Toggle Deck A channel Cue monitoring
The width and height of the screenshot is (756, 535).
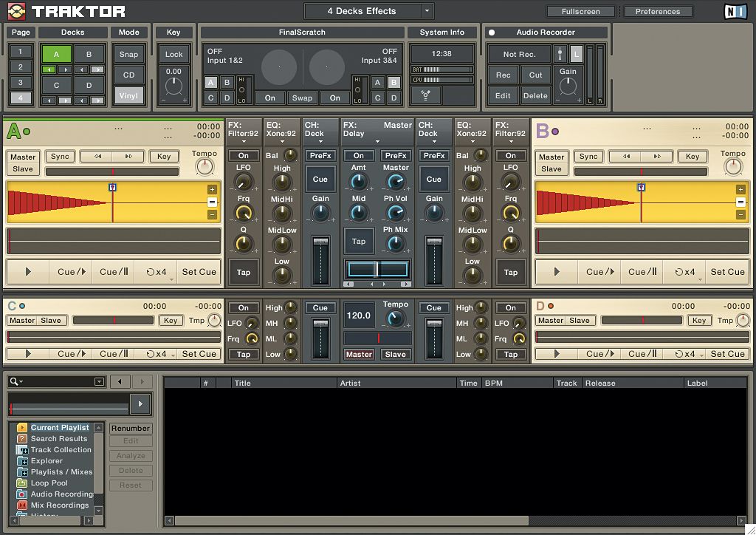tap(320, 179)
